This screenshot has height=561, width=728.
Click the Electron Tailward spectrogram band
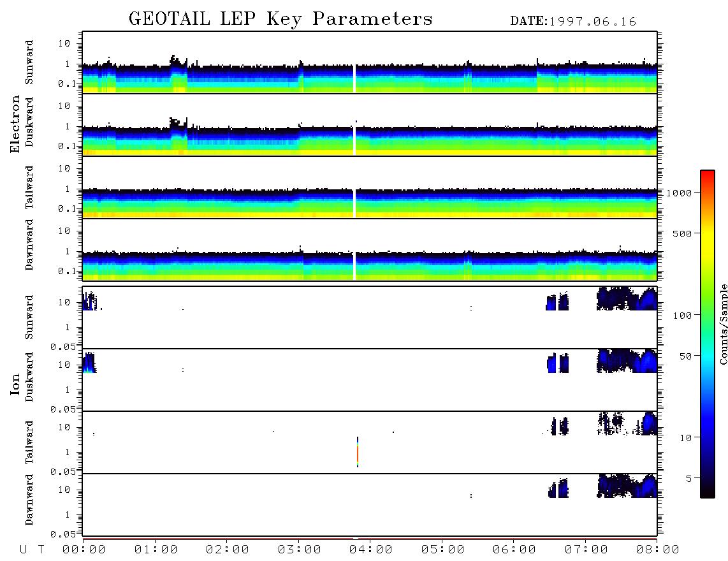coord(370,203)
